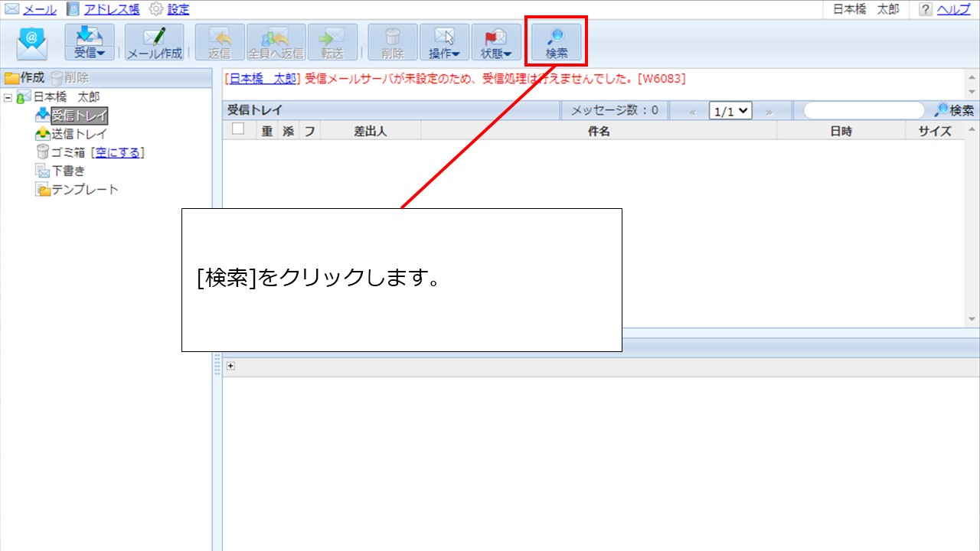Click the 検索 magnifier toolbar icon
Image resolution: width=980 pixels, height=551 pixels.
[557, 42]
